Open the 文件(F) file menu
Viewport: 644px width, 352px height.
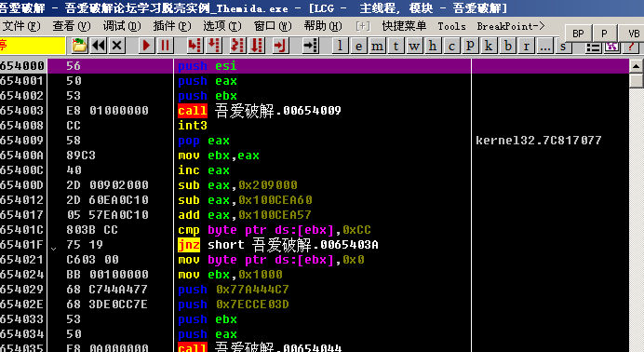20,26
